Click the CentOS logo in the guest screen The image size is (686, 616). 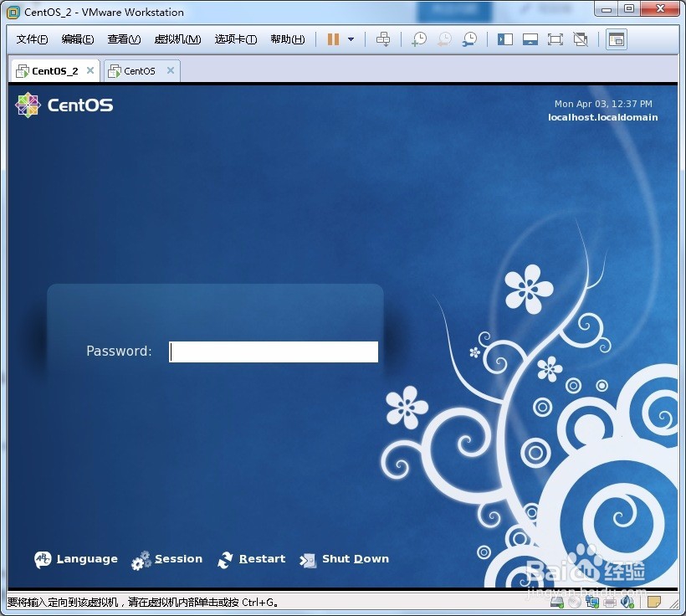point(64,105)
